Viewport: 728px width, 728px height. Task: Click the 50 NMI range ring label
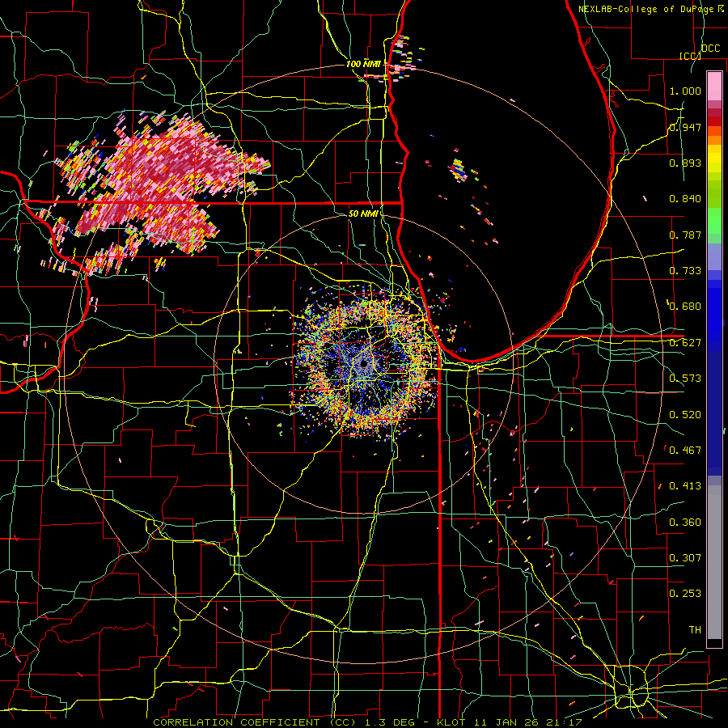tap(363, 214)
